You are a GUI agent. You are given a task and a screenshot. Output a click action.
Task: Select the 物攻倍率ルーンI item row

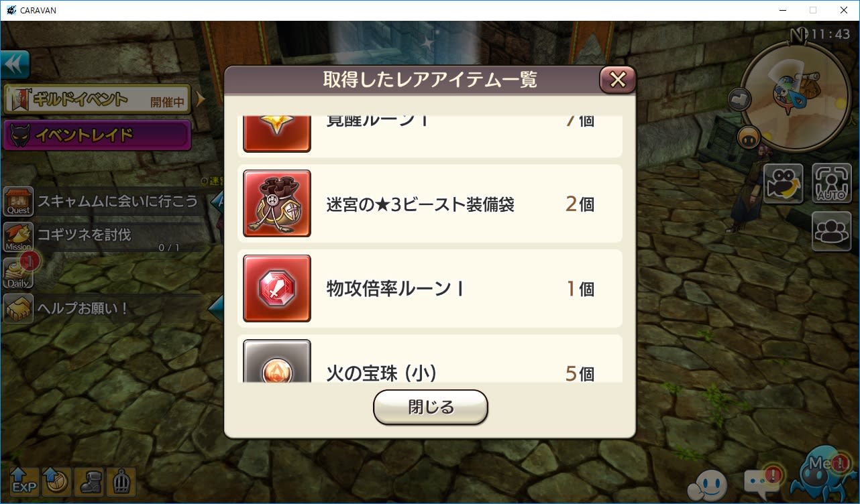430,289
